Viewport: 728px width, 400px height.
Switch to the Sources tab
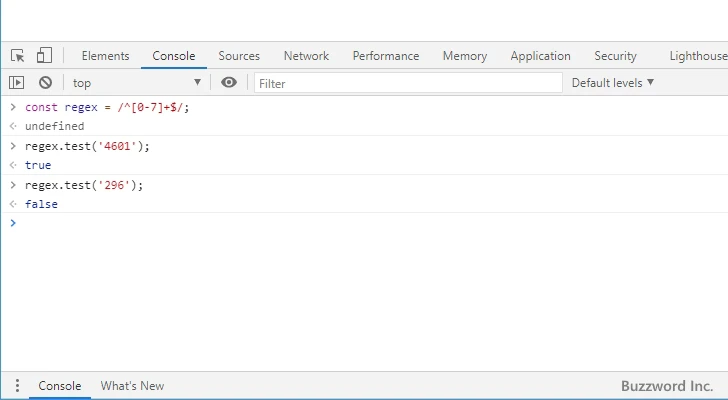[239, 56]
